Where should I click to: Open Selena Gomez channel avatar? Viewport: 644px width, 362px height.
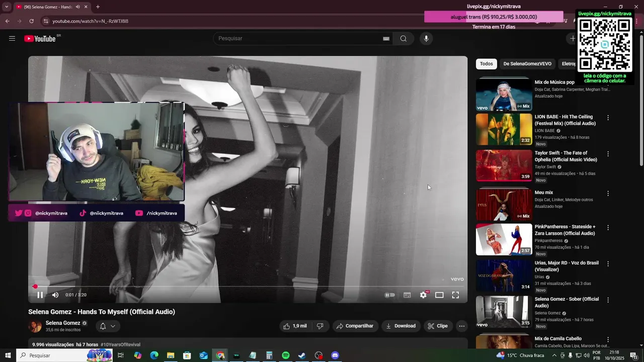point(35,326)
